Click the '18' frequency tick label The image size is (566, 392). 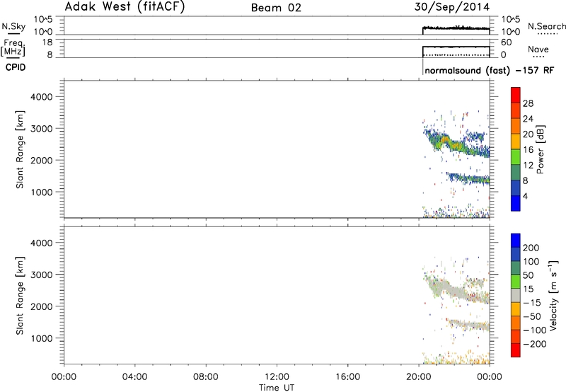(47, 42)
